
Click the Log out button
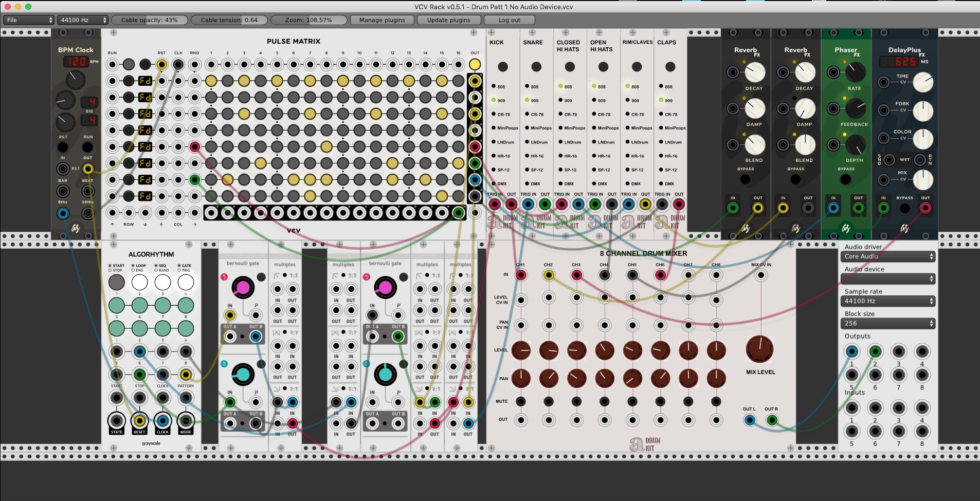510,20
